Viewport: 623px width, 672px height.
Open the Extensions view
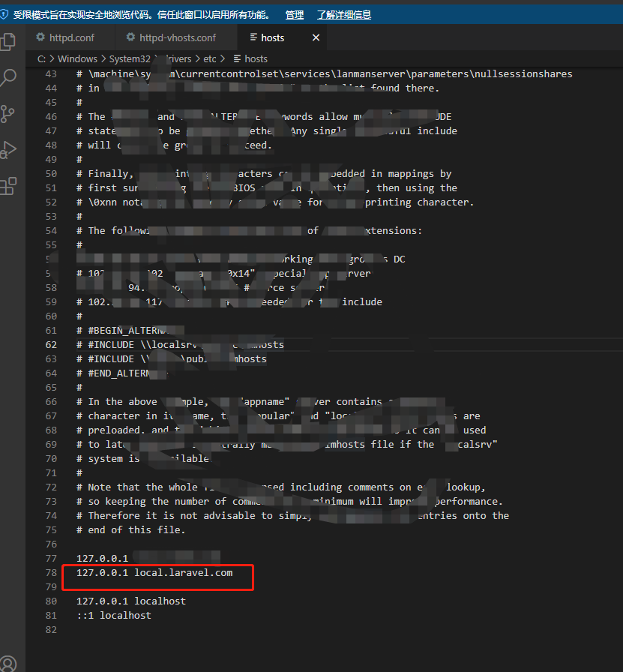pos(8,185)
